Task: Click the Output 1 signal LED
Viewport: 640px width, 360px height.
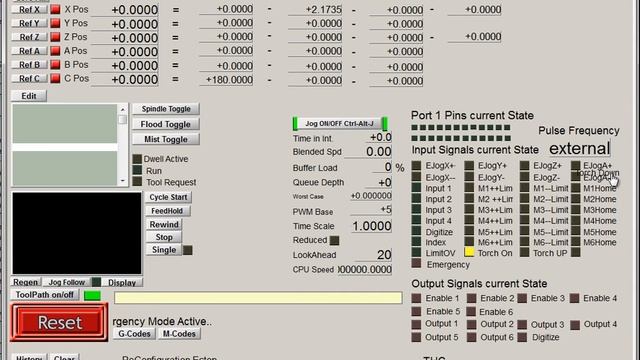Action: pos(416,325)
